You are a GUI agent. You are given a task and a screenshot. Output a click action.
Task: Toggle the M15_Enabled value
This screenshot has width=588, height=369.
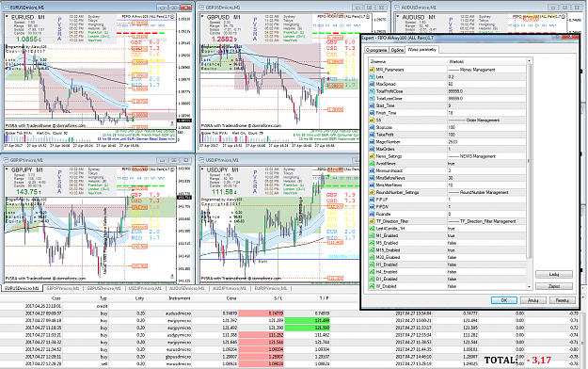coord(486,250)
